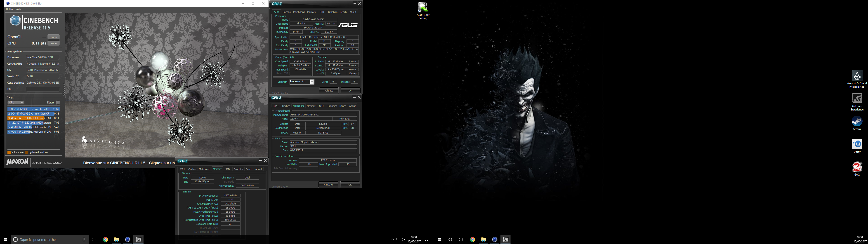Open the Fichier menu in Cinebench
Image resolution: width=868 pixels, height=244 pixels.
[9, 9]
